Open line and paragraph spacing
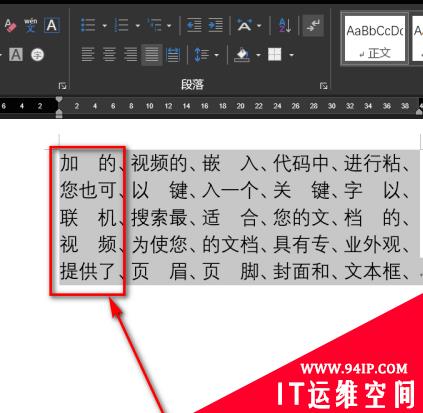 [x=201, y=55]
